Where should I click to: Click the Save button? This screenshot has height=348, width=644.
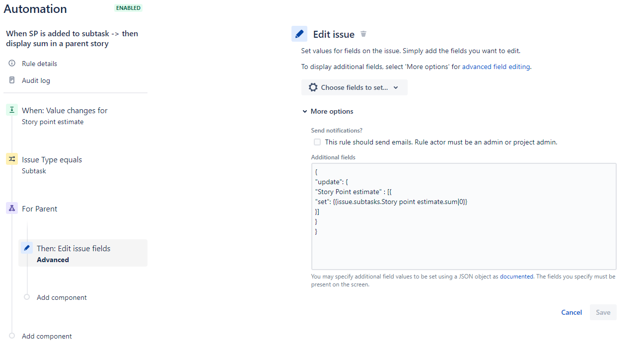603,312
